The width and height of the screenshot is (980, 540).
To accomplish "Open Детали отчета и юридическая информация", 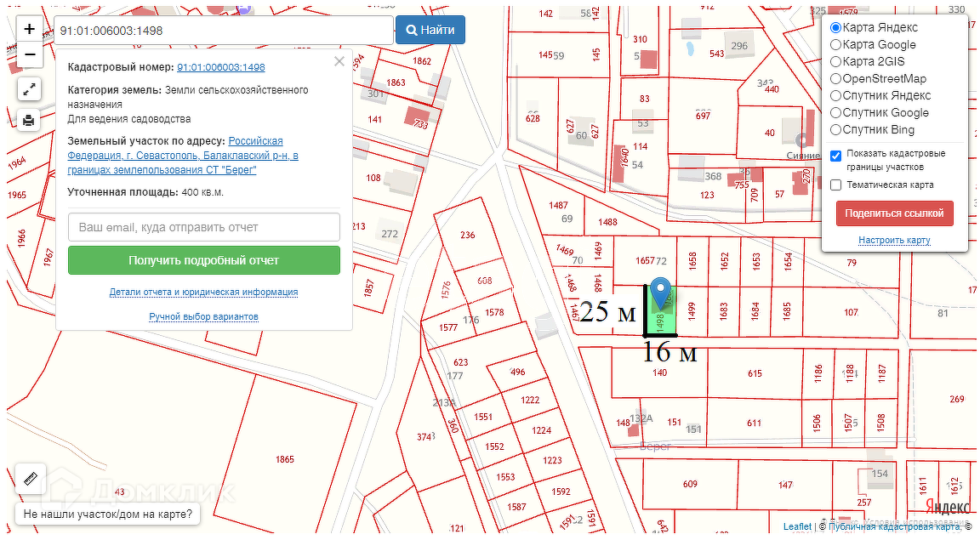I will tap(204, 292).
